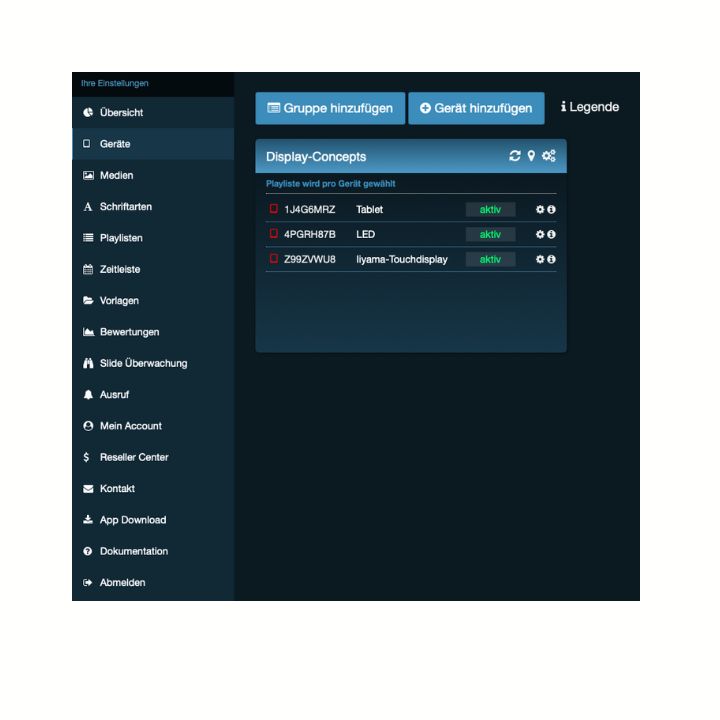The width and height of the screenshot is (720, 720).
Task: Click the Slide Überwachung binoculars icon
Action: [88, 363]
